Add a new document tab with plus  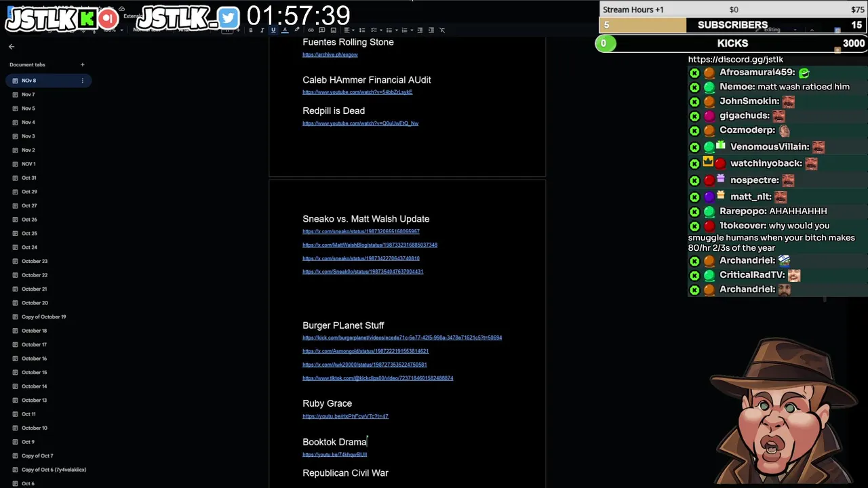pyautogui.click(x=82, y=64)
